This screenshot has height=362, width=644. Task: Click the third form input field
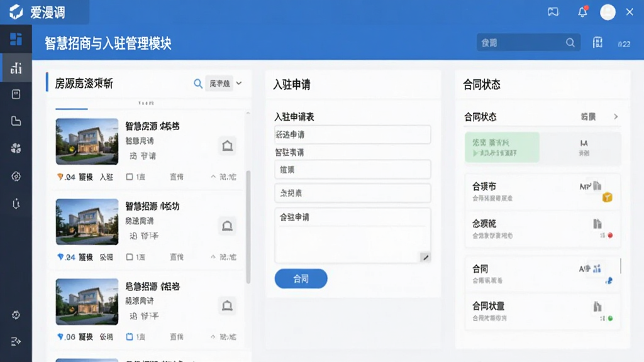coord(353,193)
